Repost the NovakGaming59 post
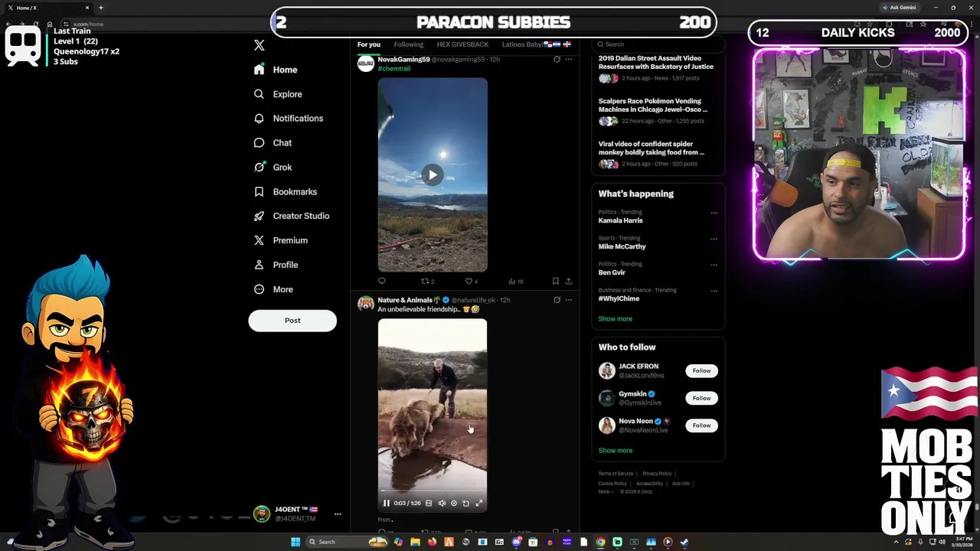The width and height of the screenshot is (980, 551). point(427,282)
